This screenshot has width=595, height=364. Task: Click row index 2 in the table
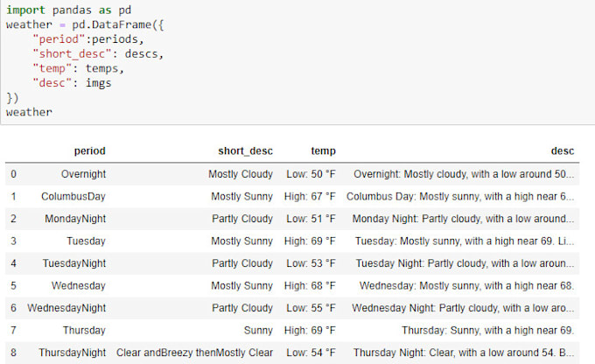click(14, 219)
